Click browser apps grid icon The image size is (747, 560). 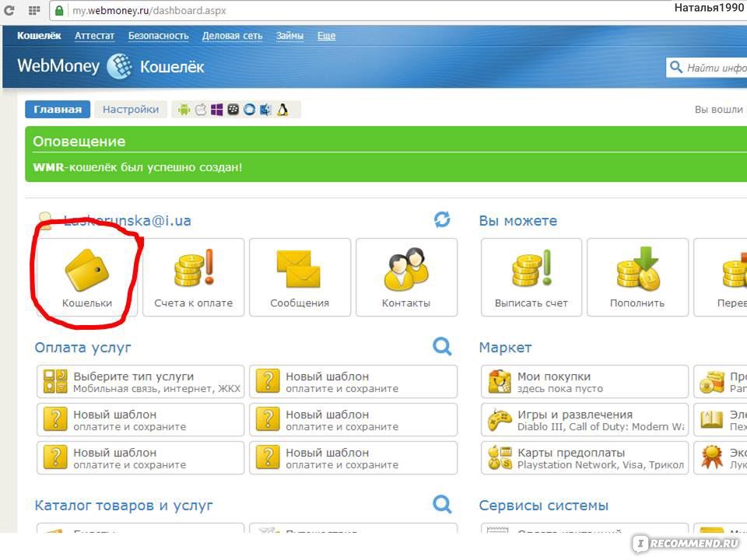click(33, 10)
